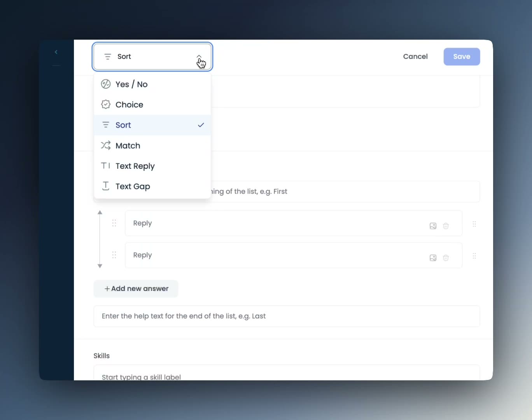Choose the Text Gap question type
532x420 pixels.
(152, 186)
